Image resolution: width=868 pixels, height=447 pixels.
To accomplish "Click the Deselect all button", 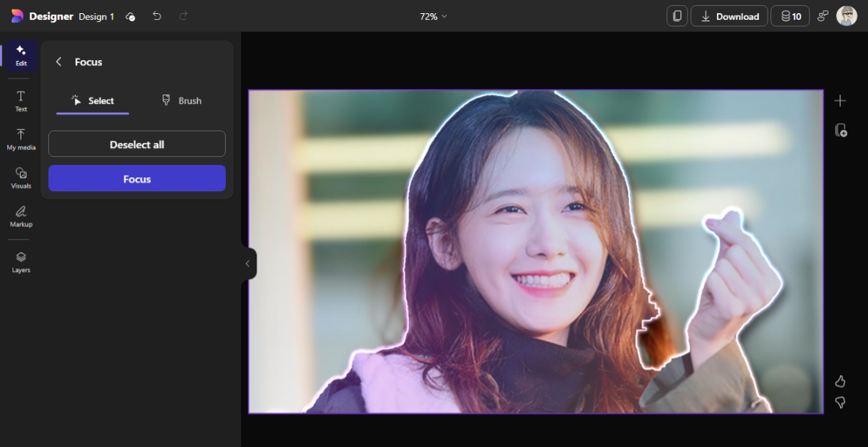I will point(136,144).
